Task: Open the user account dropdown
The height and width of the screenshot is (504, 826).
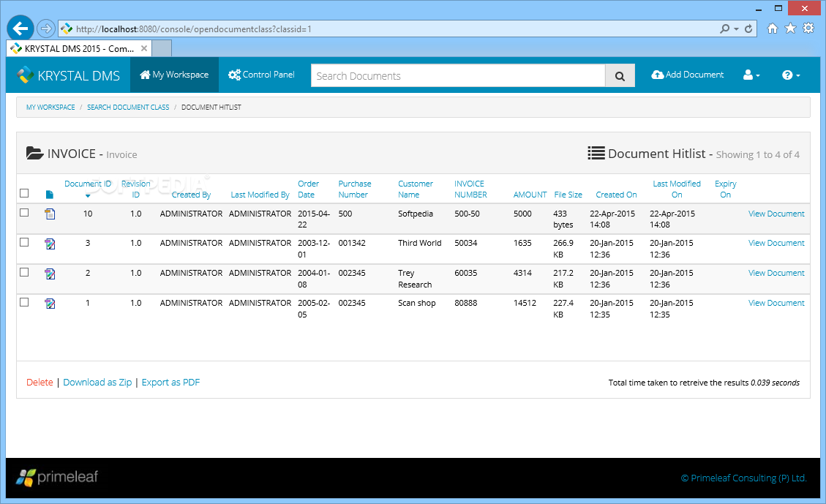Action: click(751, 75)
